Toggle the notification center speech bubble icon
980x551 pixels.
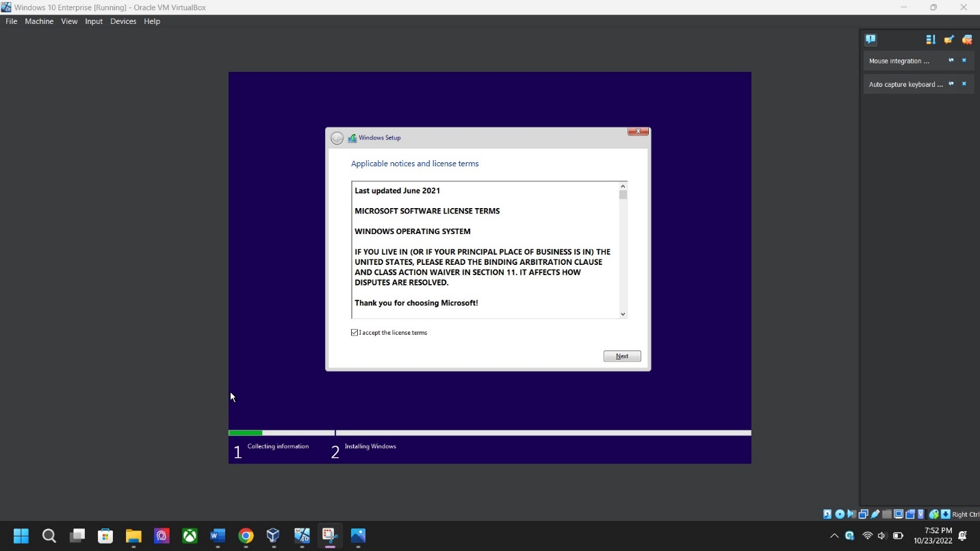click(871, 40)
